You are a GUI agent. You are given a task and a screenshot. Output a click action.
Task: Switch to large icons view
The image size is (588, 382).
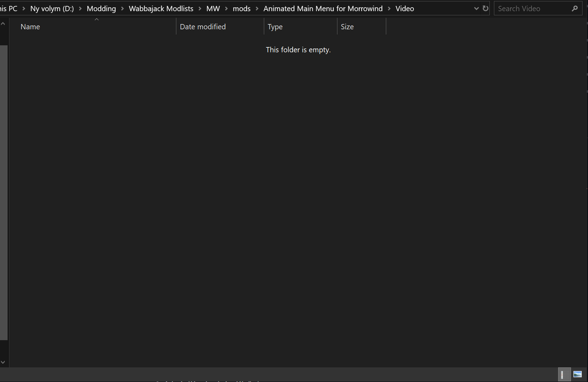click(577, 375)
